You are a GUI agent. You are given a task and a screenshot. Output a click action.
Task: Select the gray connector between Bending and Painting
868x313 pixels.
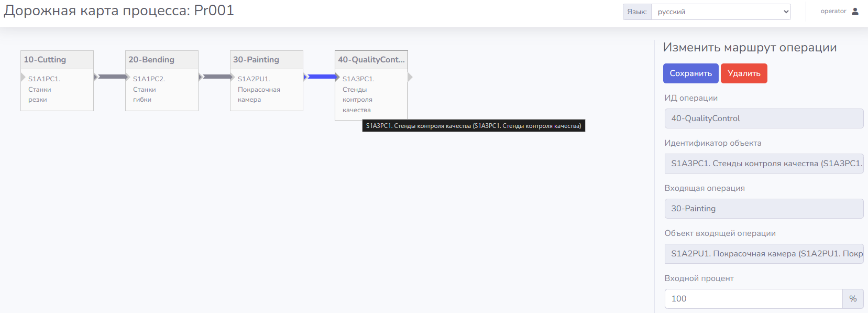point(216,77)
